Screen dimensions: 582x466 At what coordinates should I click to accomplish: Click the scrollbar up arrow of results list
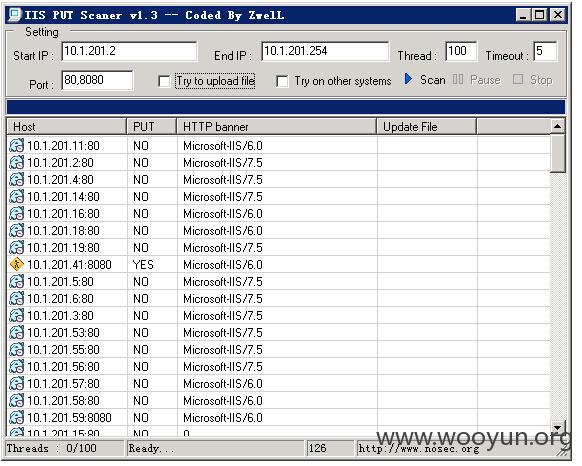click(x=558, y=127)
